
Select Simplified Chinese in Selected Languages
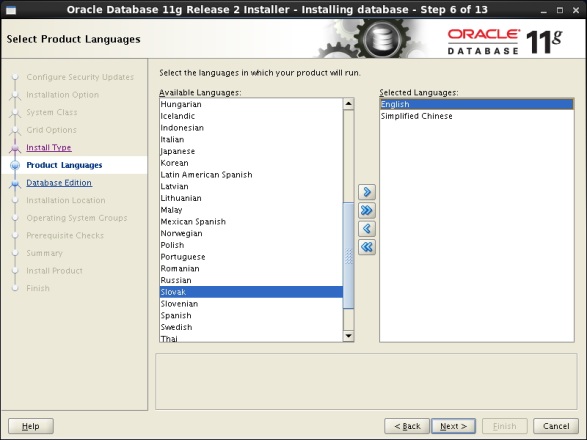[x=477, y=116]
